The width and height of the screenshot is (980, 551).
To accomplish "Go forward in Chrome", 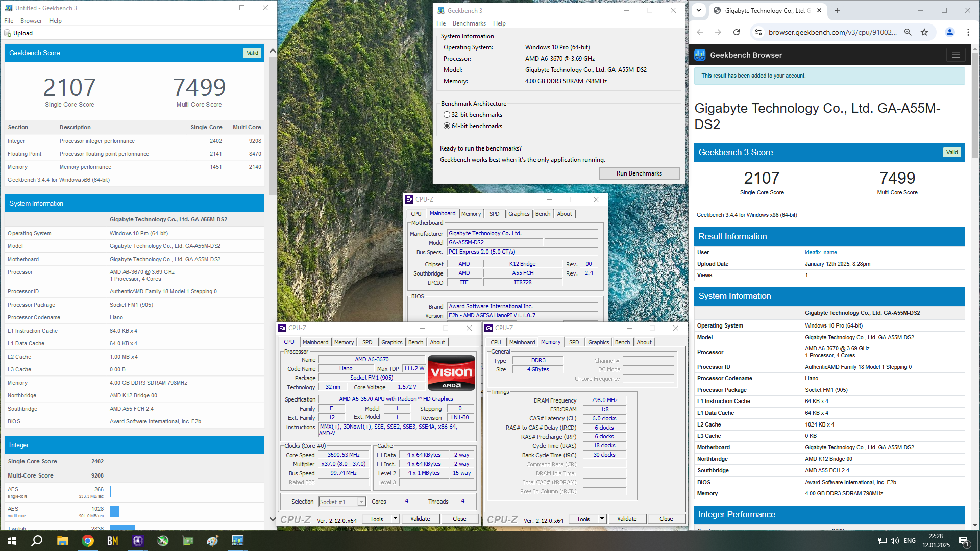I will coord(718,32).
